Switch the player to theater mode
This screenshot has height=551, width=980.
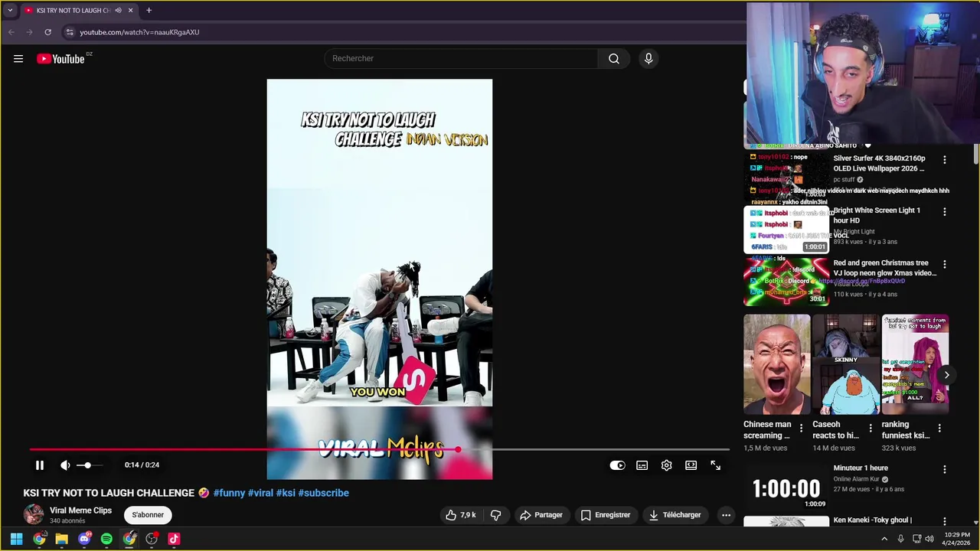pos(691,465)
